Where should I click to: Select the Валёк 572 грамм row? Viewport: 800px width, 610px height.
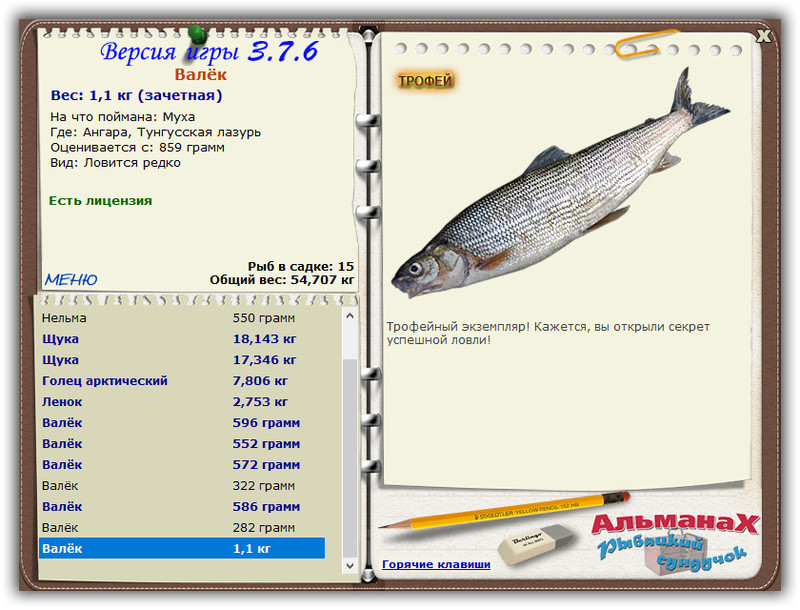tap(182, 464)
